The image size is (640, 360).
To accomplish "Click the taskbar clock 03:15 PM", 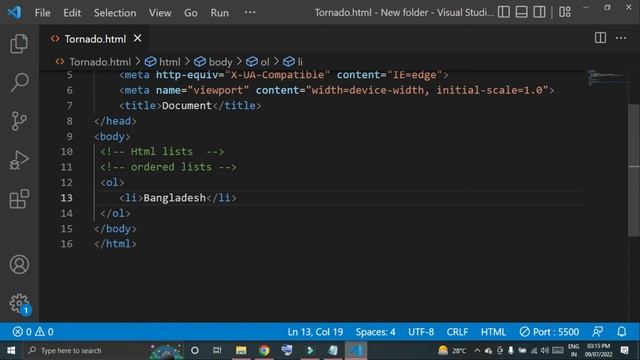I will point(598,350).
